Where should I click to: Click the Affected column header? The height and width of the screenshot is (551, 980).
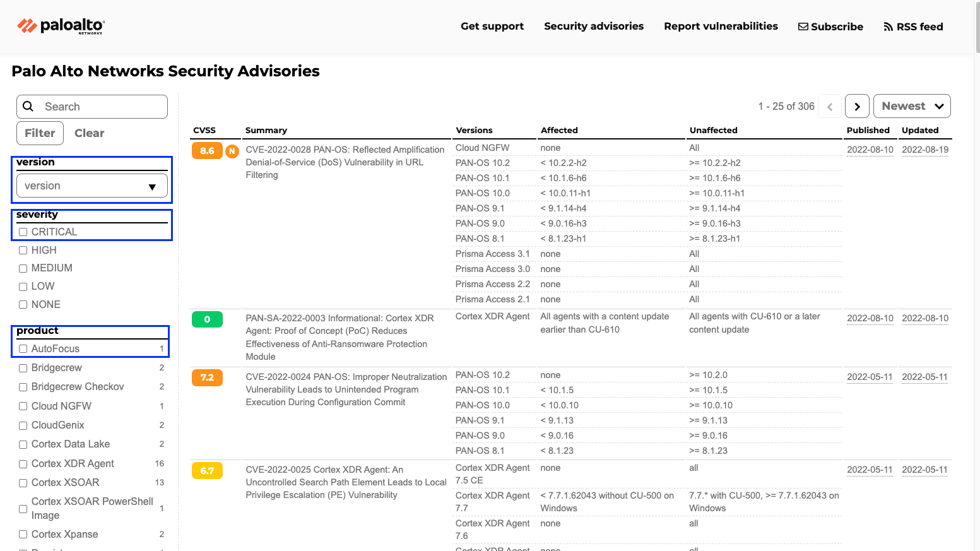click(x=559, y=130)
